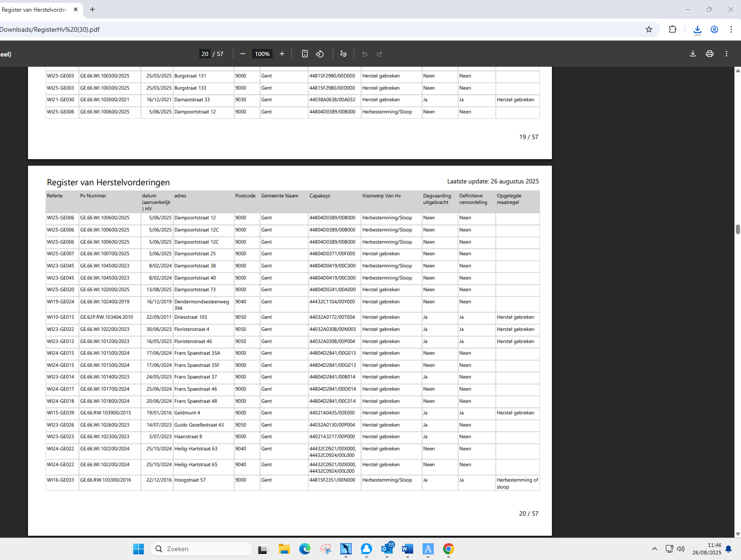Image resolution: width=741 pixels, height=560 pixels.
Task: Switch to Chrome on the taskbar
Action: [x=449, y=549]
